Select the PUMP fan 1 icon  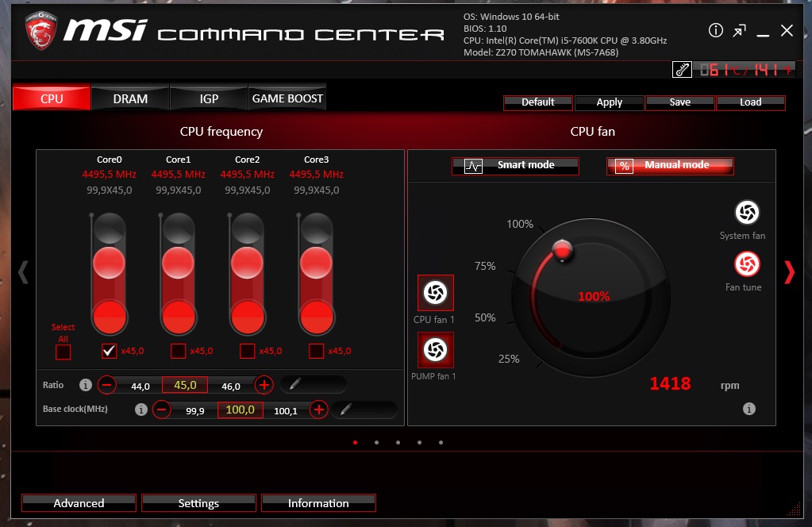436,349
